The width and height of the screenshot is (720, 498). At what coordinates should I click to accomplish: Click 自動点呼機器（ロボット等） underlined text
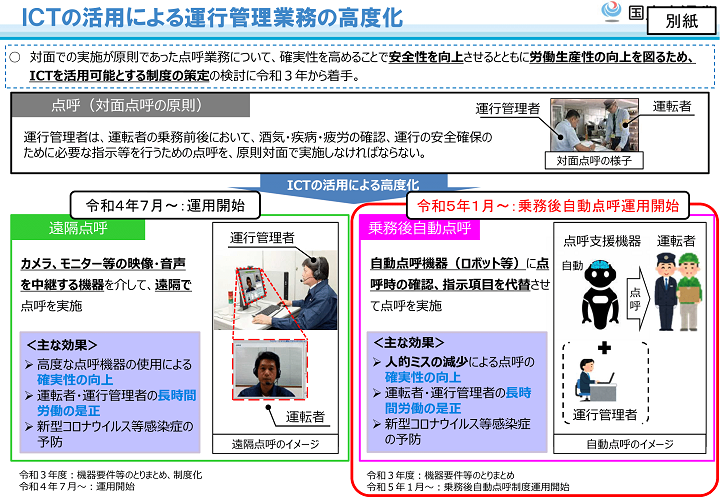point(448,263)
